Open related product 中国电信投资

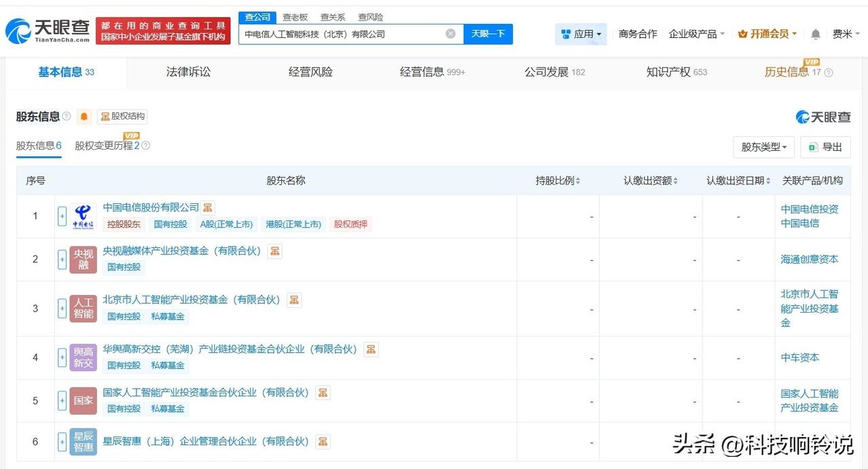(x=810, y=209)
